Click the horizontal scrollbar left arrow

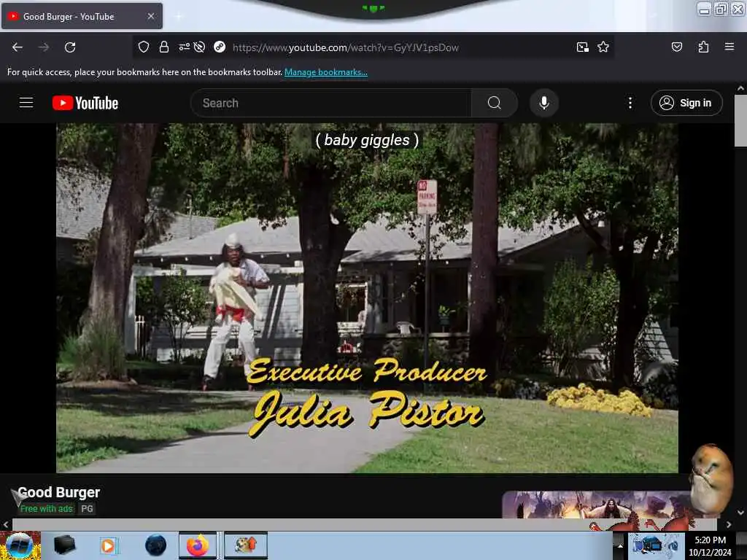[x=5, y=524]
